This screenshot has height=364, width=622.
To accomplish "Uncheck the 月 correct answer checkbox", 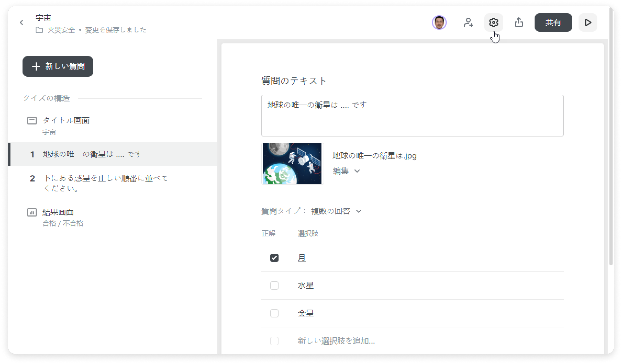I will (274, 258).
